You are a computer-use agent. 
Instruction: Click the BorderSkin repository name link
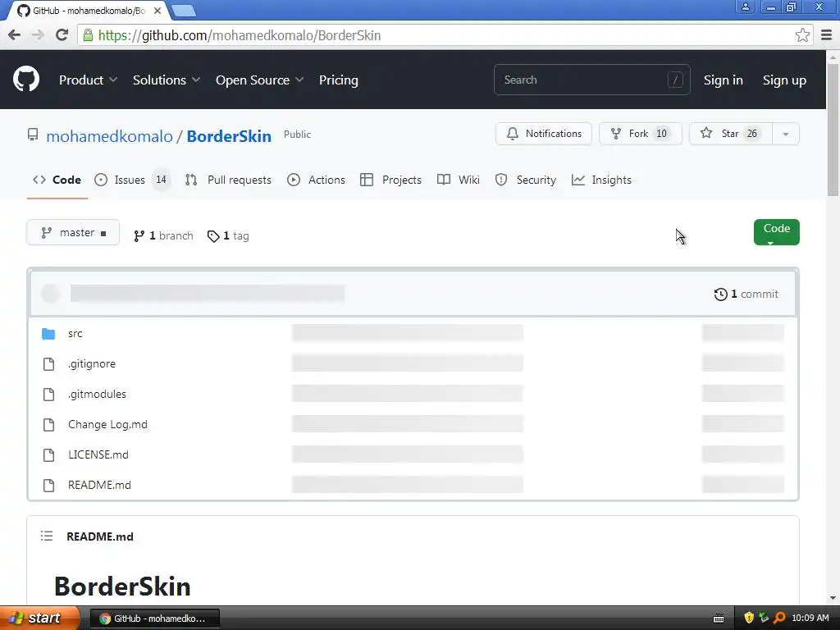coord(229,136)
